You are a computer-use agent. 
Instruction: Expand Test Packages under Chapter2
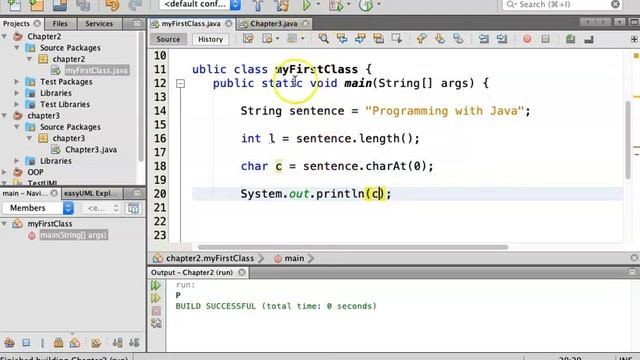pyautogui.click(x=17, y=82)
